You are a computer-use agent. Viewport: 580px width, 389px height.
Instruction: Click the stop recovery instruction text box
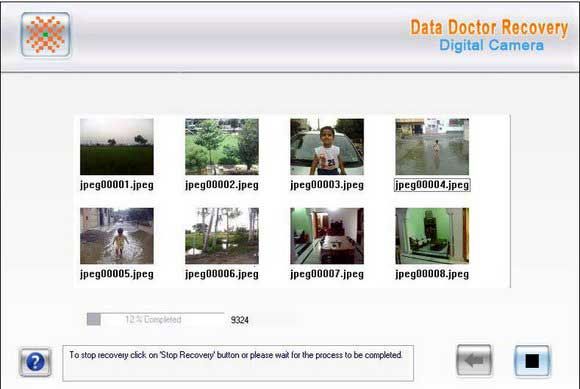[238, 363]
